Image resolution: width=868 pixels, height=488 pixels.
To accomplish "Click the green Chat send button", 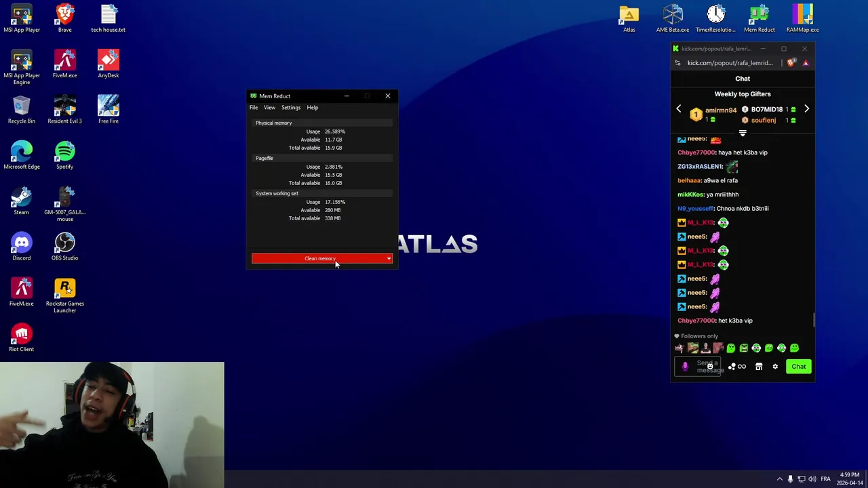I will 799,367.
